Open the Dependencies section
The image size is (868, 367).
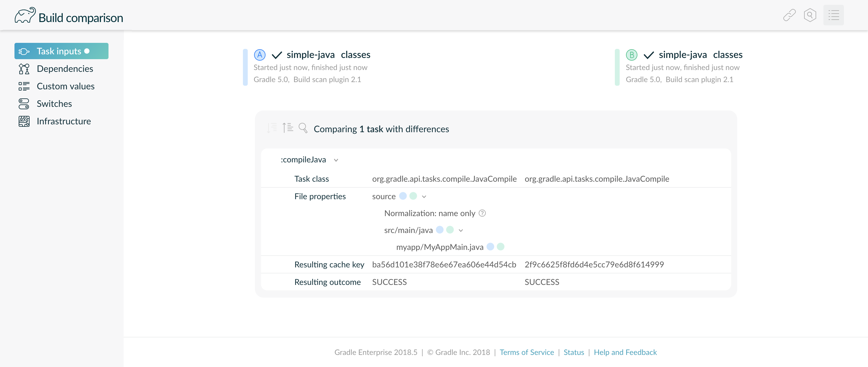pos(65,69)
